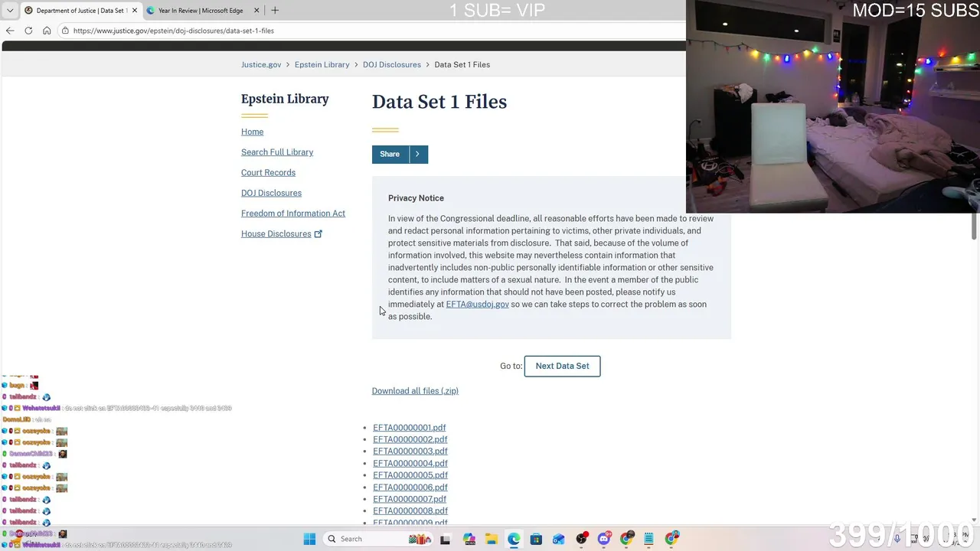Go to Justice.gov breadcrumb link

[261, 65]
